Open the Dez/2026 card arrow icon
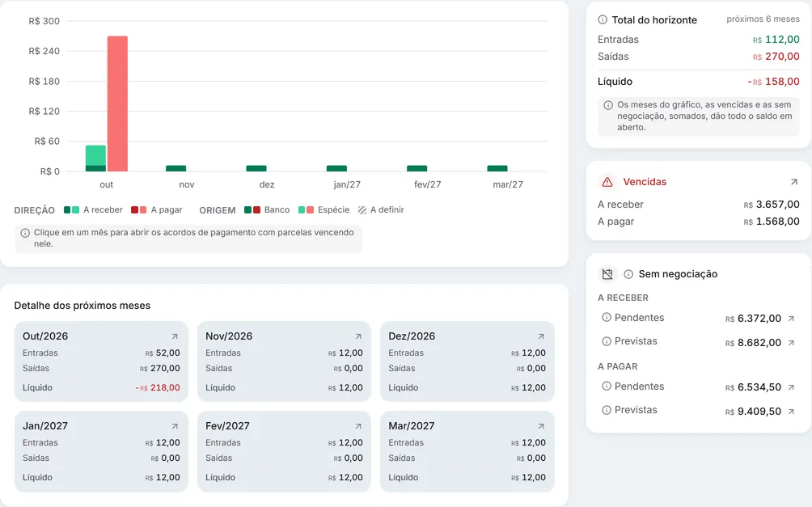Viewport: 812px width, 507px height. (x=540, y=336)
